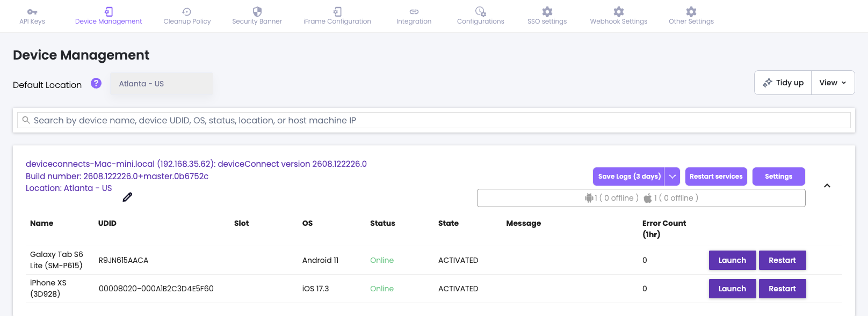This screenshot has height=316, width=868.
Task: Restart the iPhone XS device
Action: tap(783, 289)
